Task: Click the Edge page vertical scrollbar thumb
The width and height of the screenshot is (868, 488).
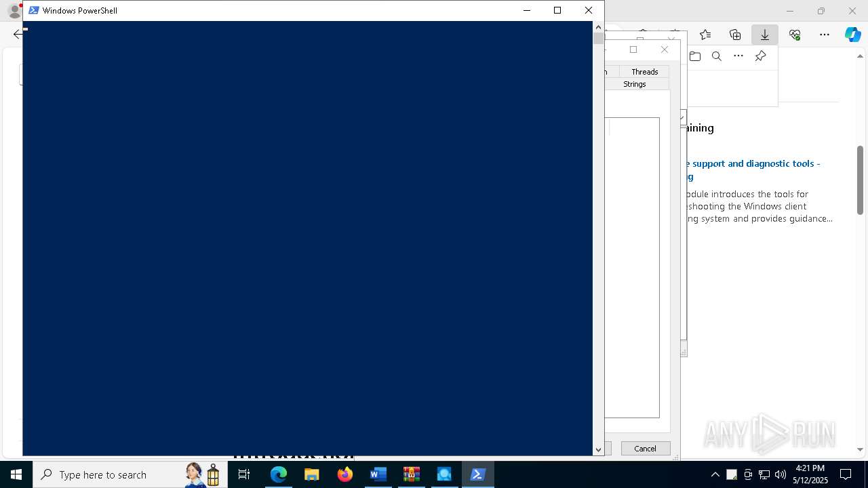Action: click(x=860, y=180)
